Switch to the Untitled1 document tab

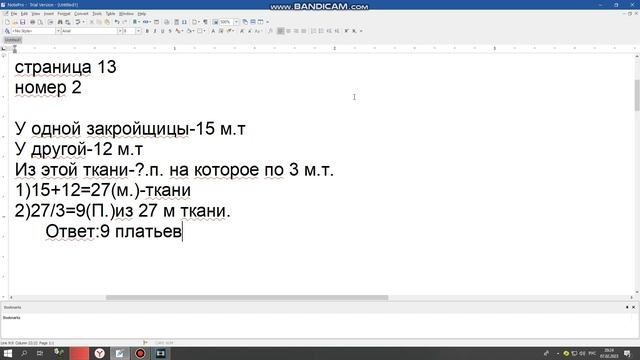pyautogui.click(x=13, y=40)
